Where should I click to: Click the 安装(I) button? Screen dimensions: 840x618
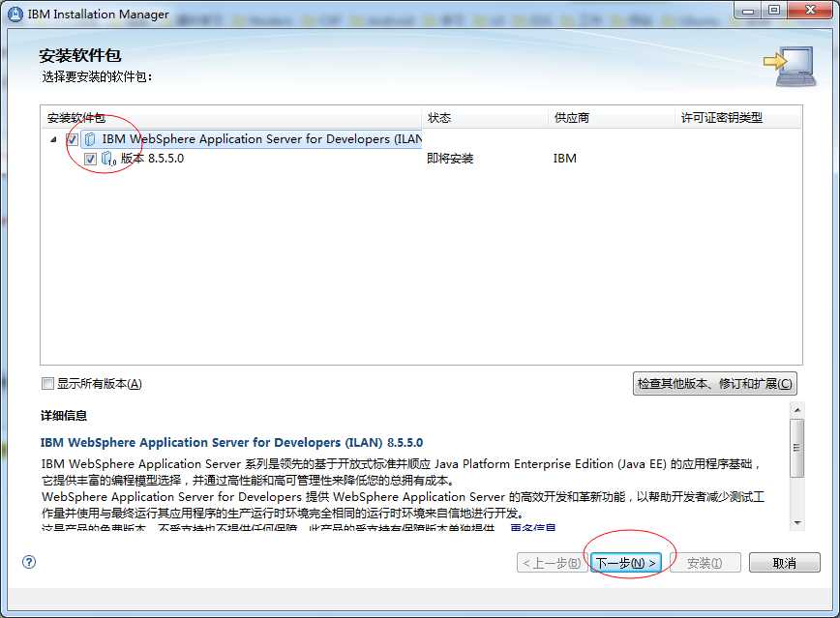(x=705, y=563)
